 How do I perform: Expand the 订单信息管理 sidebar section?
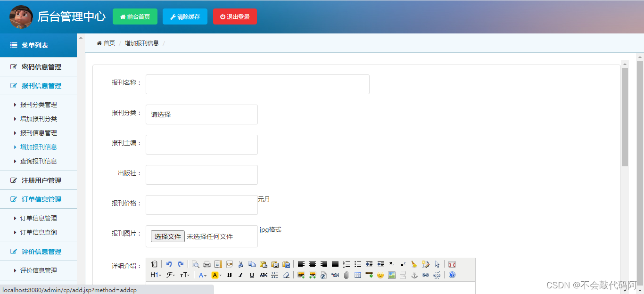coord(39,199)
